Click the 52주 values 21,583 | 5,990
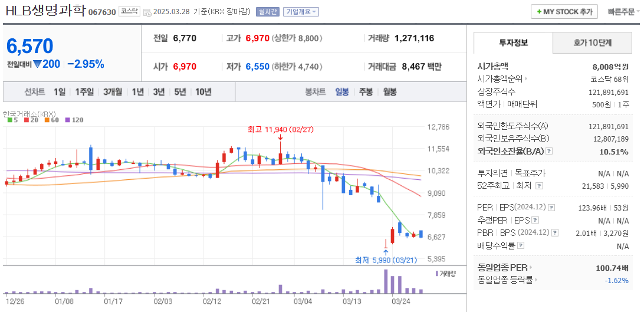 point(606,186)
